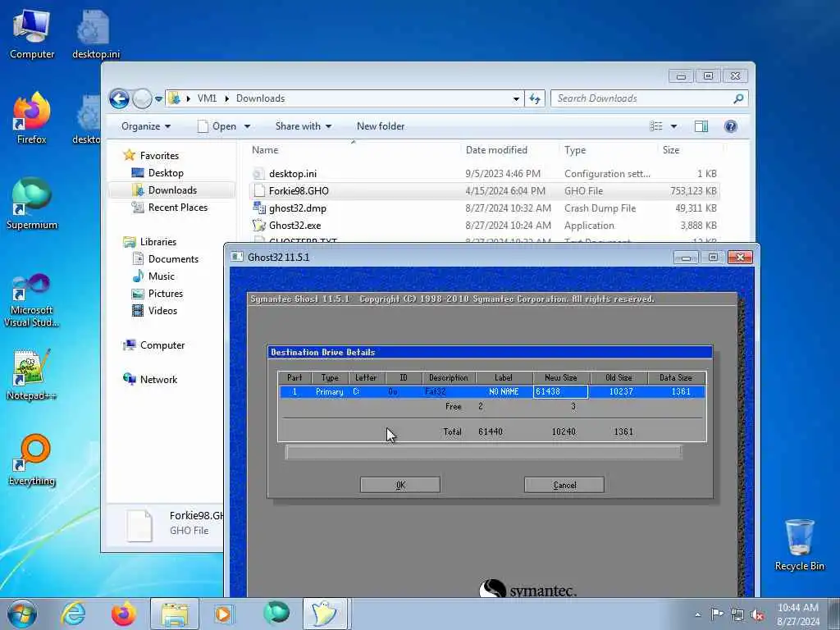Click Cancel in Destination Drive Details
Viewport: 840px width, 630px height.
click(x=564, y=485)
